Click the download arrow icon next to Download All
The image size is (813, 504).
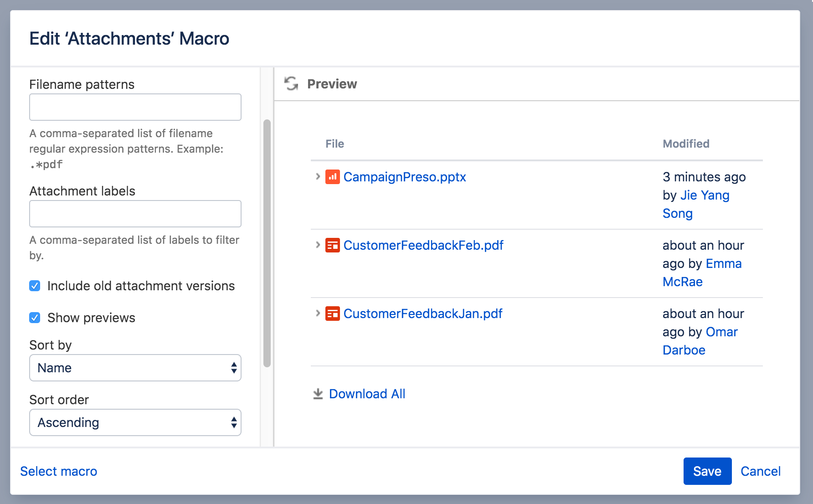click(x=318, y=394)
